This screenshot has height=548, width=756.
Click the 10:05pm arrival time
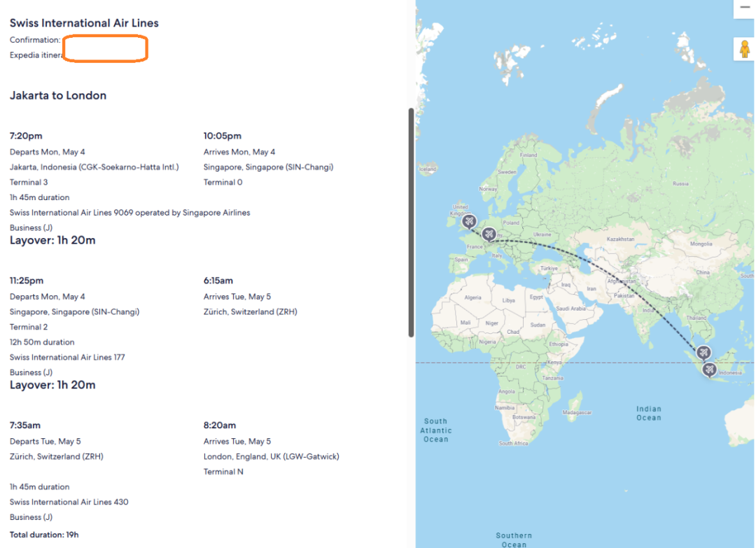pyautogui.click(x=223, y=136)
